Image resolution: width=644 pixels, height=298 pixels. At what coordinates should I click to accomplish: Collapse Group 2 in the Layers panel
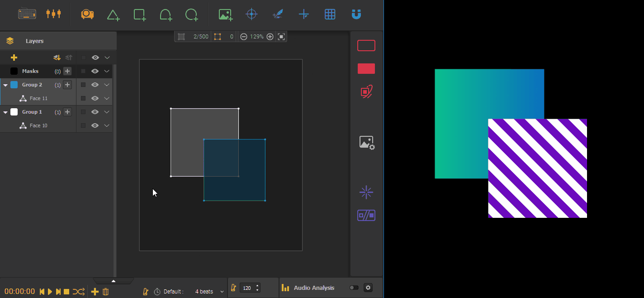(5, 85)
